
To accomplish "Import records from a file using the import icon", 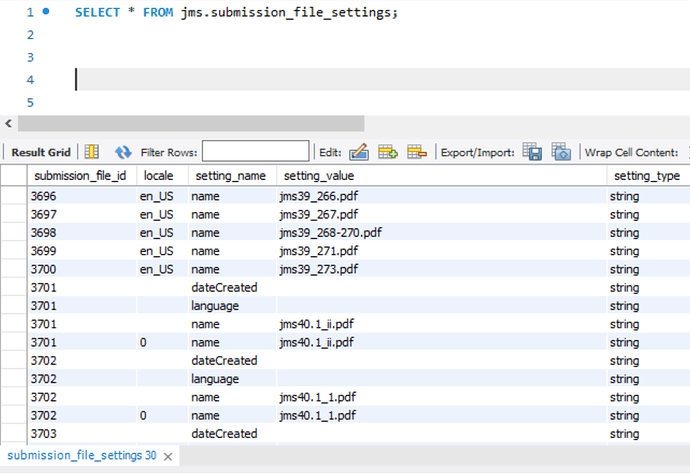I will coord(561,152).
